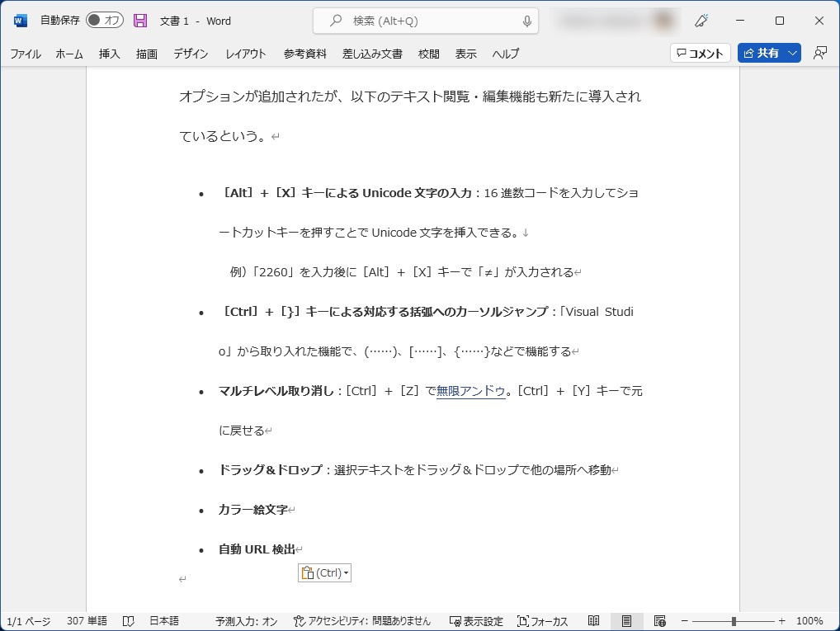Screen dimensions: 840x631
Task: Click the dictation microphone in the search bar
Action: (526, 21)
